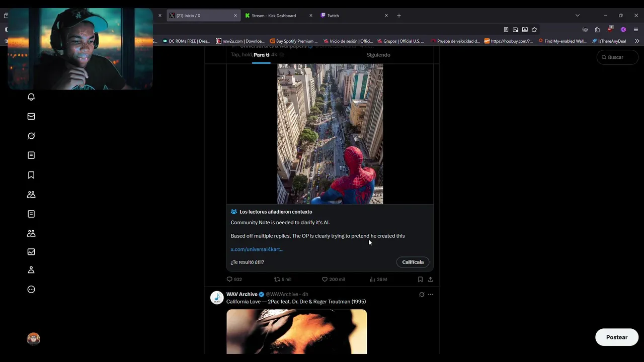Open Grupos | Official U.S. bookmark
The width and height of the screenshot is (644, 362).
[401, 41]
